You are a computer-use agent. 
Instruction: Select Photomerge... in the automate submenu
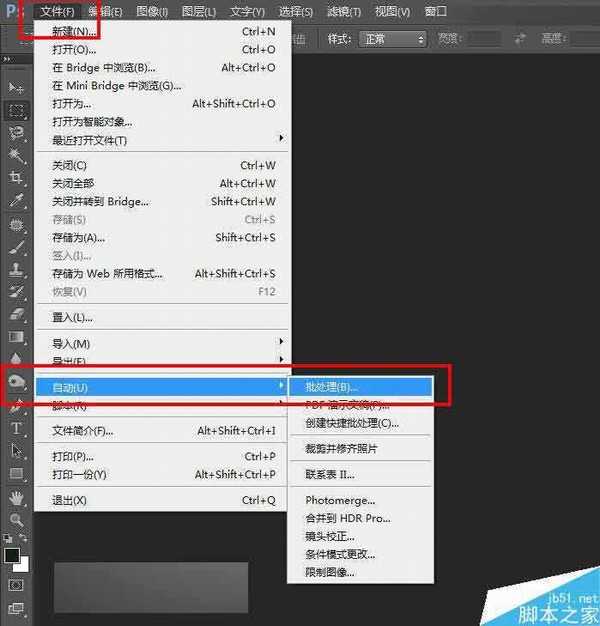tap(340, 500)
